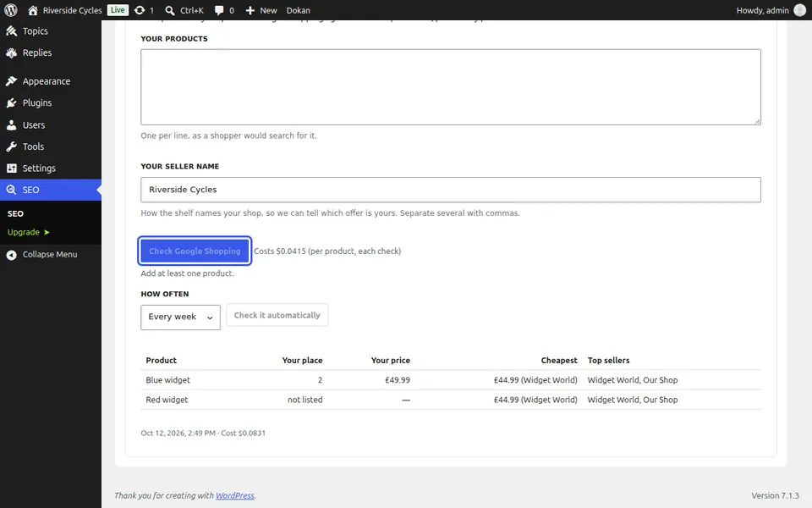Click the Tools wrench icon
The height and width of the screenshot is (508, 812).
coord(11,146)
